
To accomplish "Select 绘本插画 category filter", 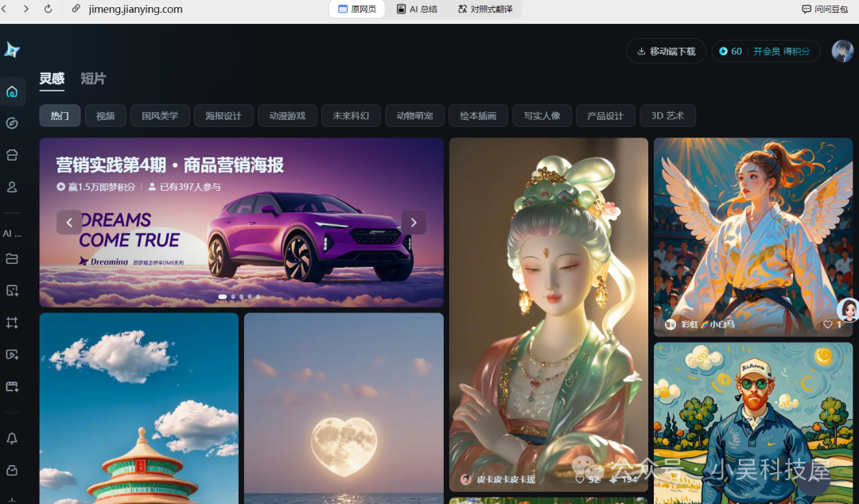I will (x=478, y=115).
